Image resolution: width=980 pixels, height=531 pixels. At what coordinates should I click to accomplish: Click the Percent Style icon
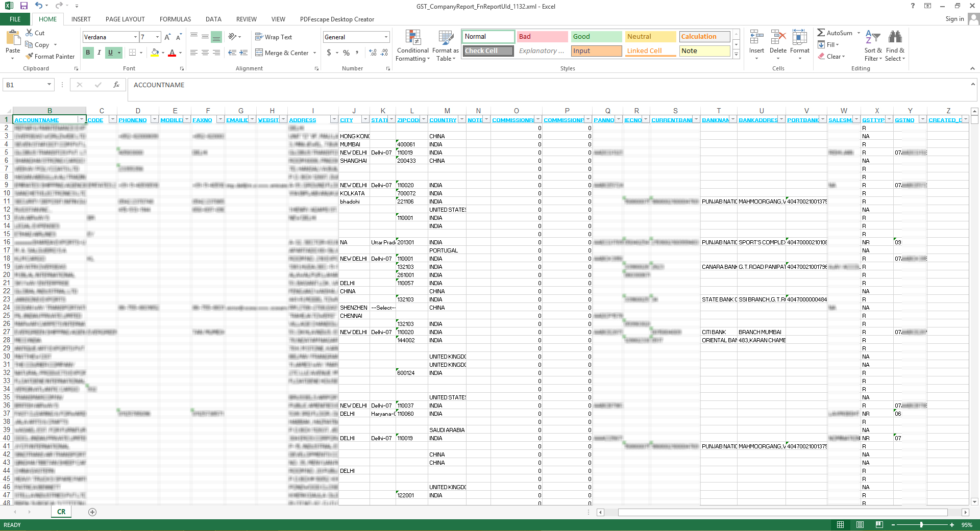coord(346,53)
